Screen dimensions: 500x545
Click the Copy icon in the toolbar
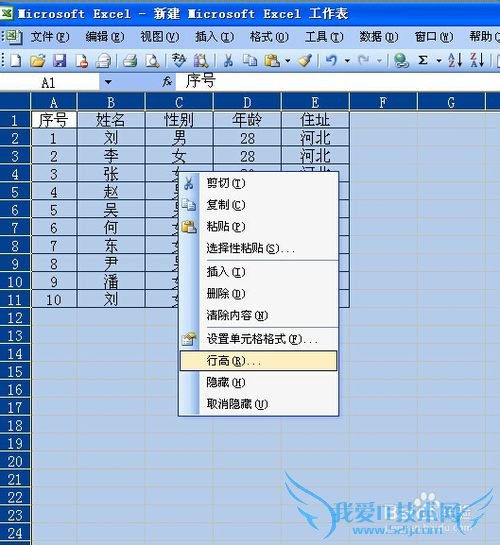[x=249, y=61]
